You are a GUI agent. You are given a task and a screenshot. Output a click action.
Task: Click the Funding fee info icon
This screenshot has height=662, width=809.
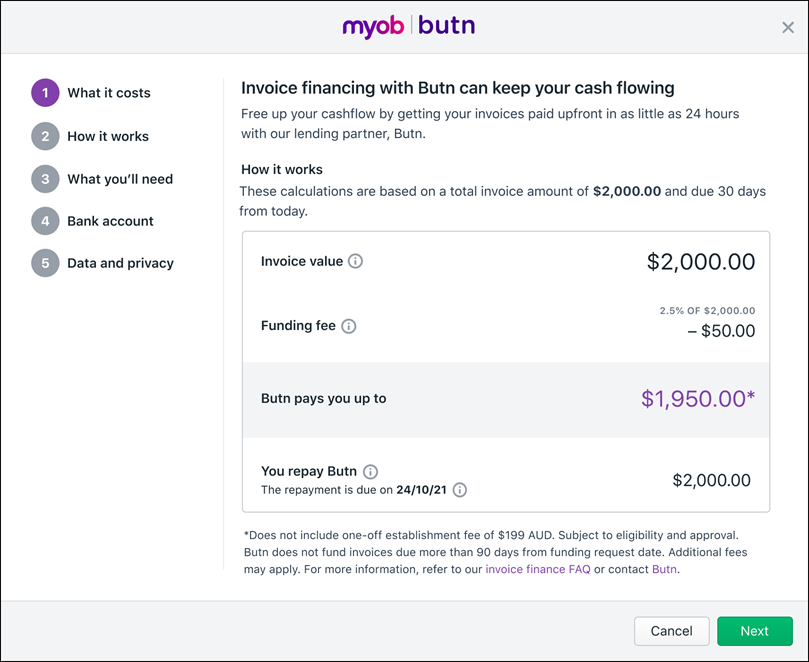tap(348, 325)
